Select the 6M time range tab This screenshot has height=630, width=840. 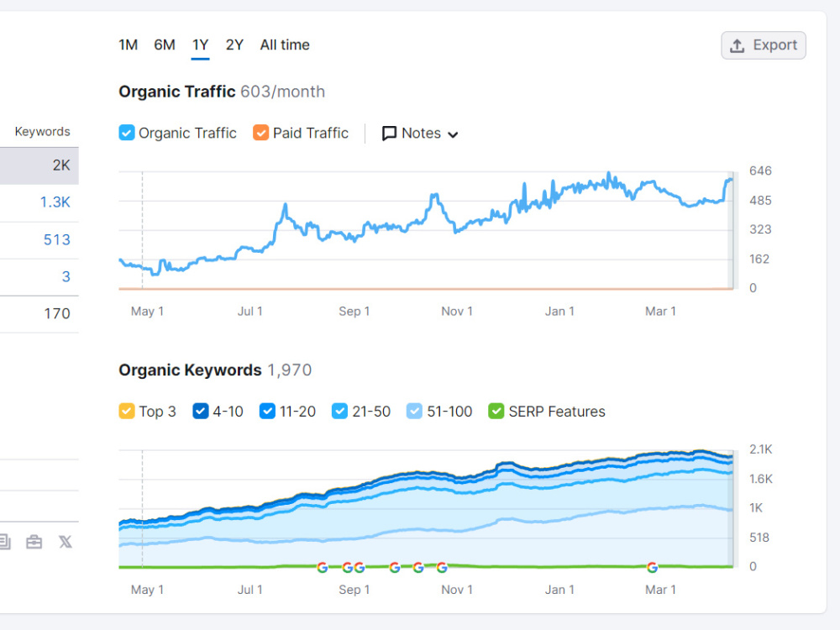coord(165,45)
